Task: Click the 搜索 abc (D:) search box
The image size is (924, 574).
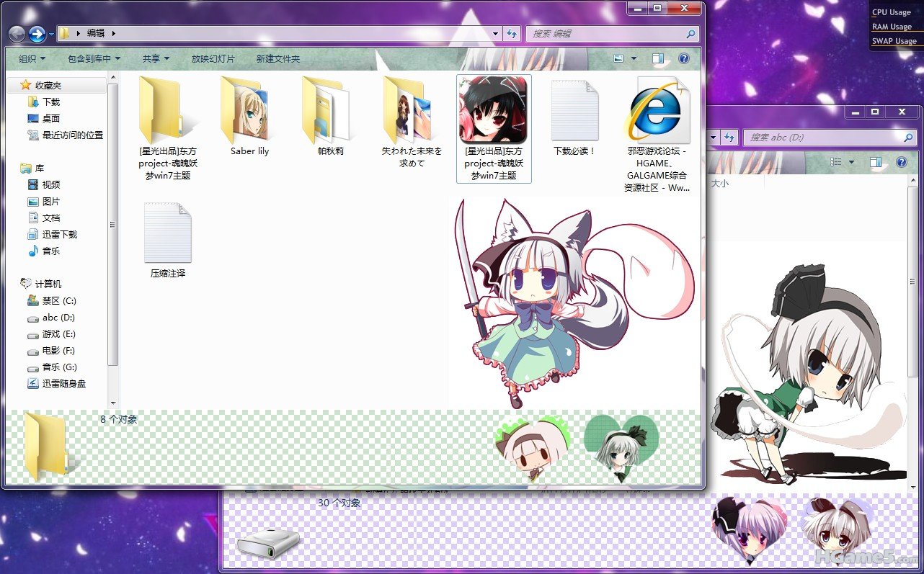Action: coord(831,137)
